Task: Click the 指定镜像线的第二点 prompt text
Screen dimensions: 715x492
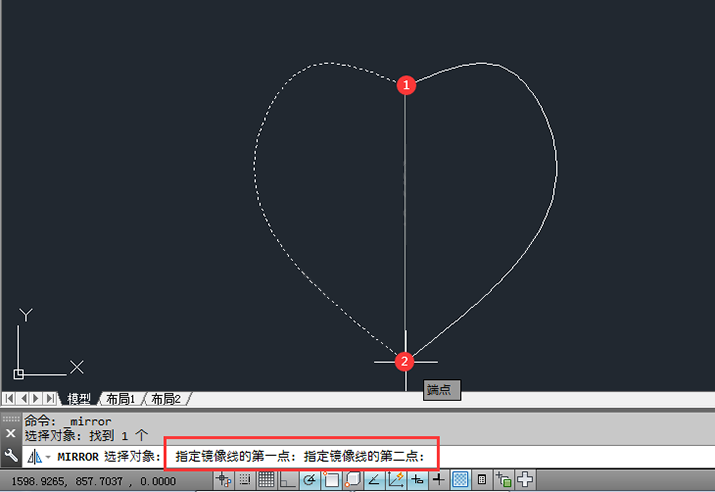Action: 364,456
